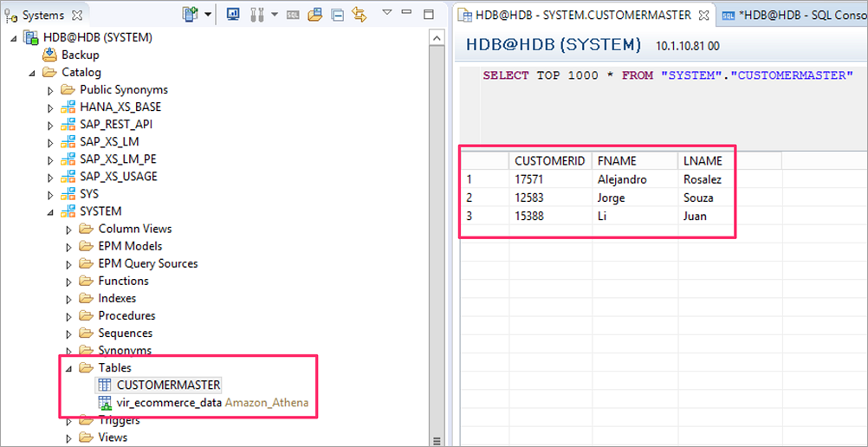Screen dimensions: 868x447
Task: Click the Tables folder icon
Action: (86, 368)
